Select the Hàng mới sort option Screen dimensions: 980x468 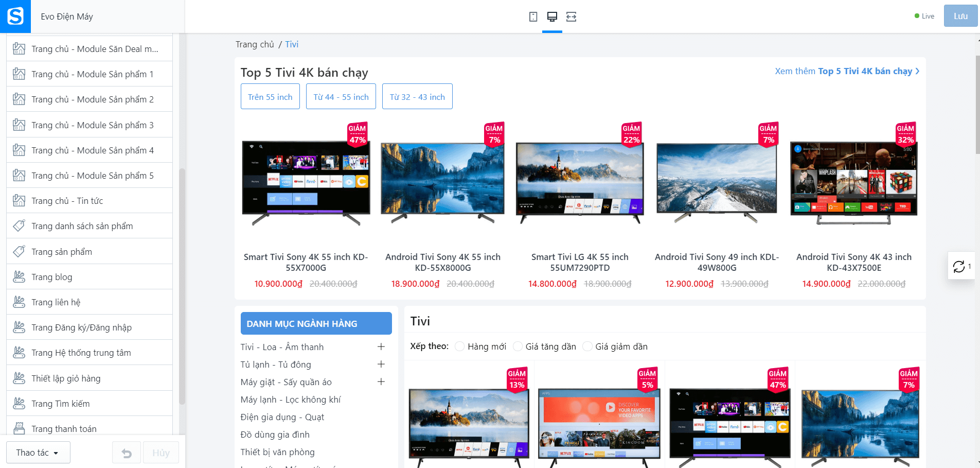coord(460,346)
